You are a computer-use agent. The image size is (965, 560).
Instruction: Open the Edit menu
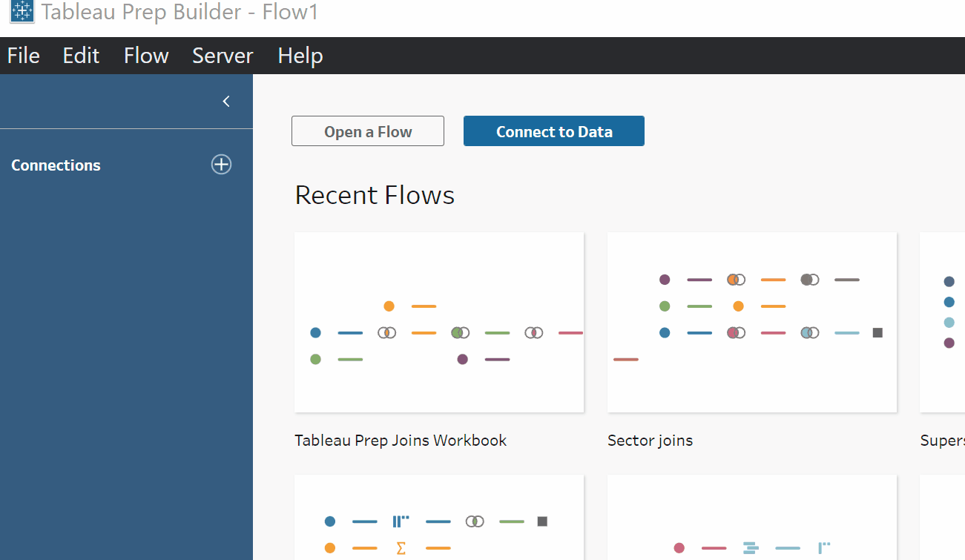tap(81, 56)
